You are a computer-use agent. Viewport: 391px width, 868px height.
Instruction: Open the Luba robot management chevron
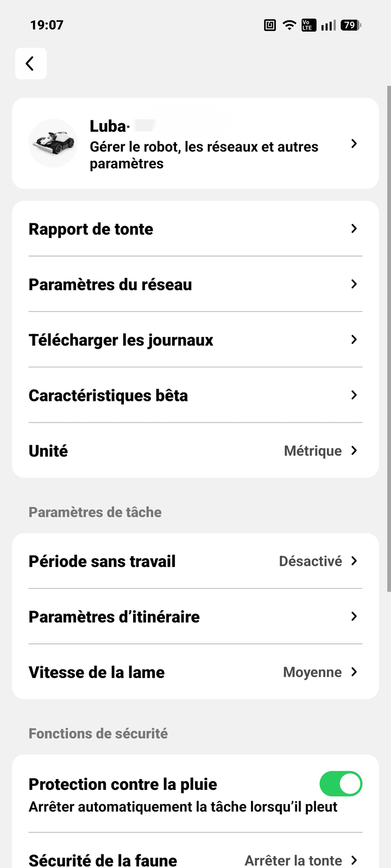point(354,144)
